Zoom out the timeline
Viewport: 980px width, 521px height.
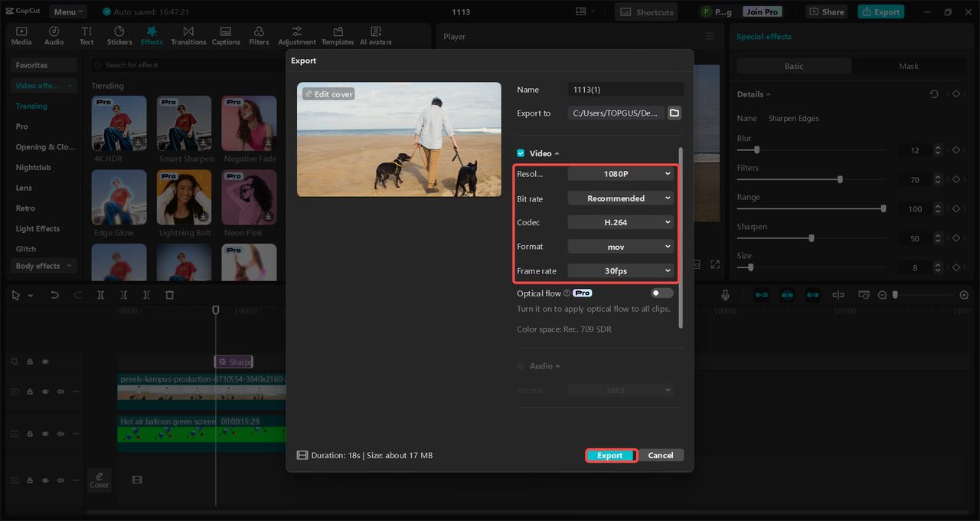tap(882, 295)
